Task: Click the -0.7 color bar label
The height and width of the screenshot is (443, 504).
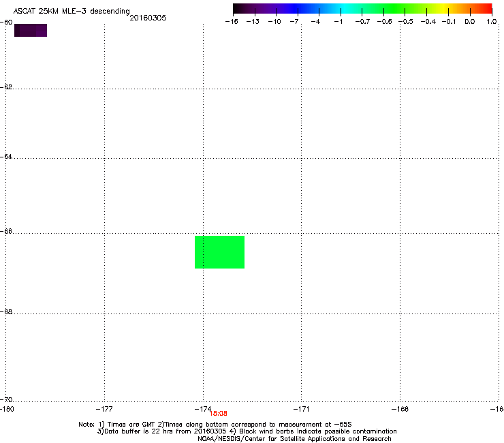Action: [x=362, y=22]
